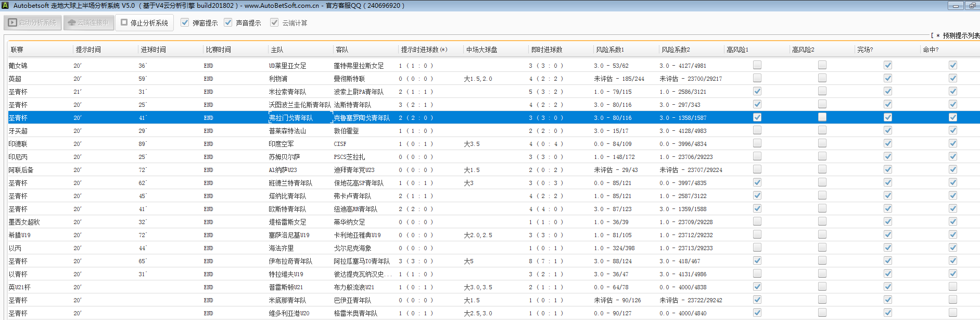980x320 pixels.
Task: Click the 启动分析系统 start button
Action: [x=33, y=23]
